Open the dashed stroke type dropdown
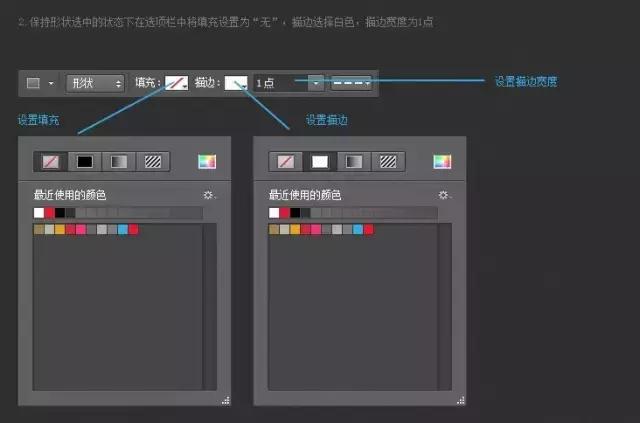640x423 pixels. (351, 83)
